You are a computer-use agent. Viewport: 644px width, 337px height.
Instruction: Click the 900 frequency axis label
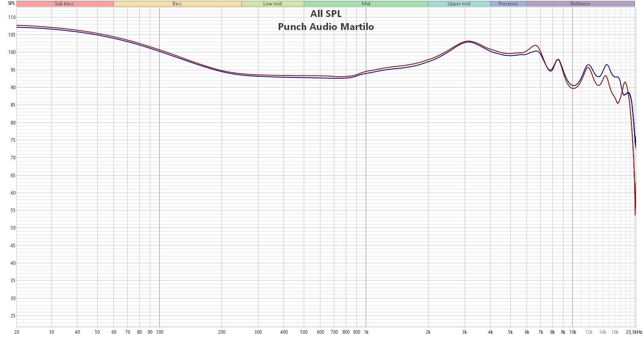pyautogui.click(x=356, y=332)
